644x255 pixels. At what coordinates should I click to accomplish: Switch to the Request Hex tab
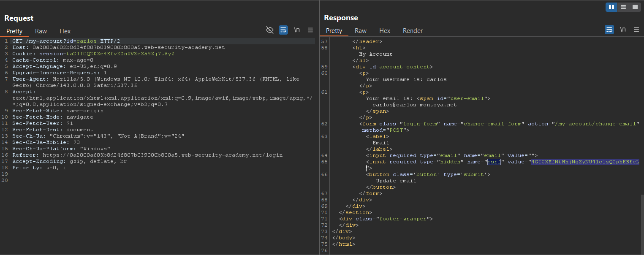tap(65, 31)
